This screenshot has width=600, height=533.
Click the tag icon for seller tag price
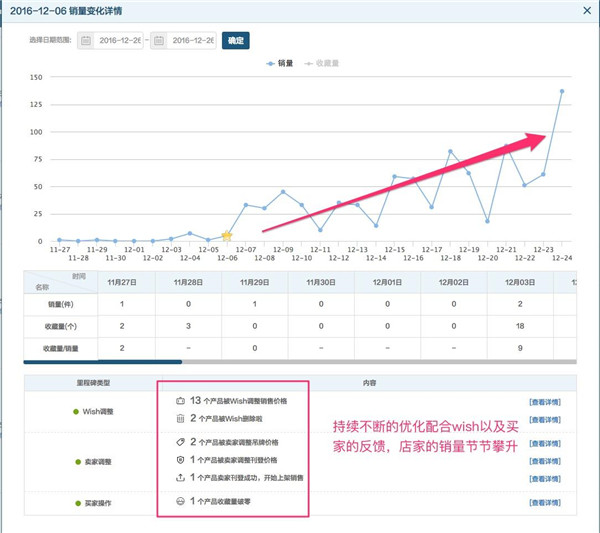[x=180, y=440]
